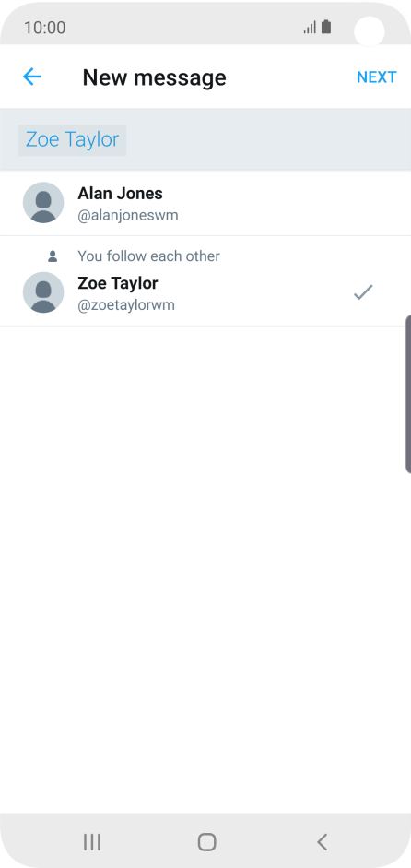Viewport: 411px width, 868px height.
Task: Tap the signal strength status icon
Action: pyautogui.click(x=310, y=27)
